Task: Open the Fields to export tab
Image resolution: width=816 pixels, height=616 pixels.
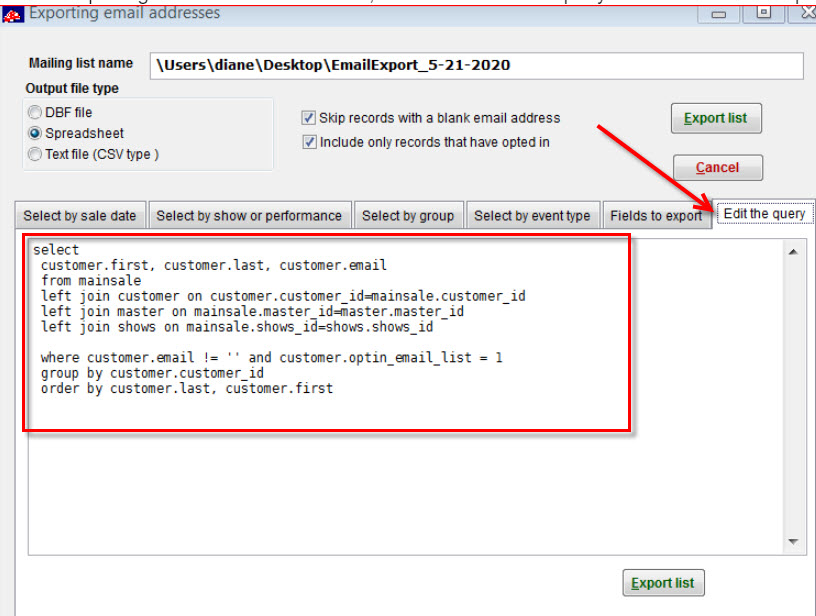Action: coord(656,215)
